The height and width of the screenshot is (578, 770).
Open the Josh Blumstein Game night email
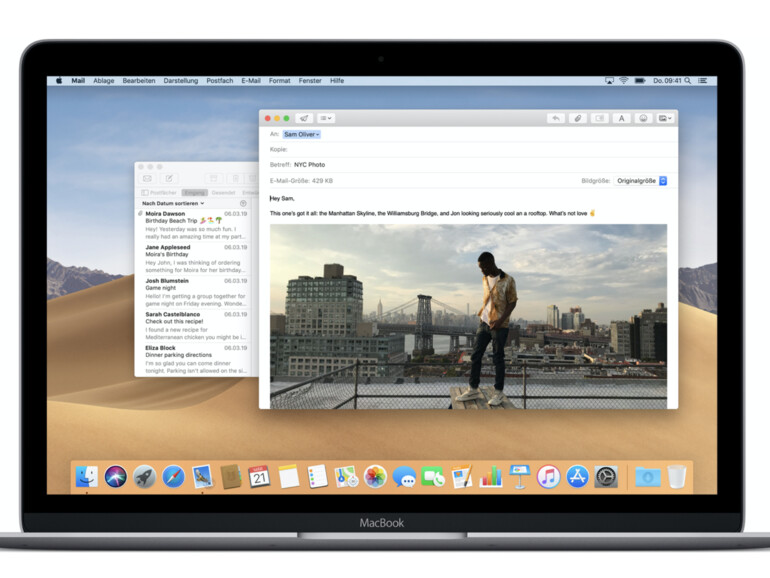pyautogui.click(x=195, y=292)
